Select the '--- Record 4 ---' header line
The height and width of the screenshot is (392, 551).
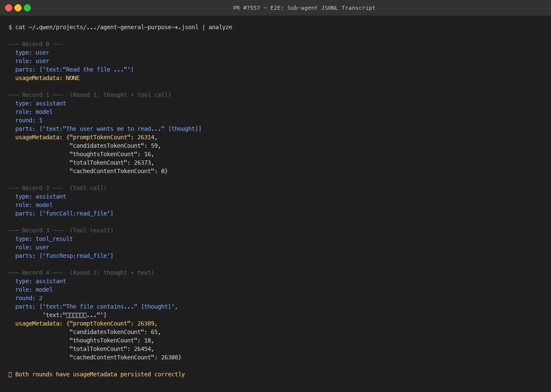[81, 273]
